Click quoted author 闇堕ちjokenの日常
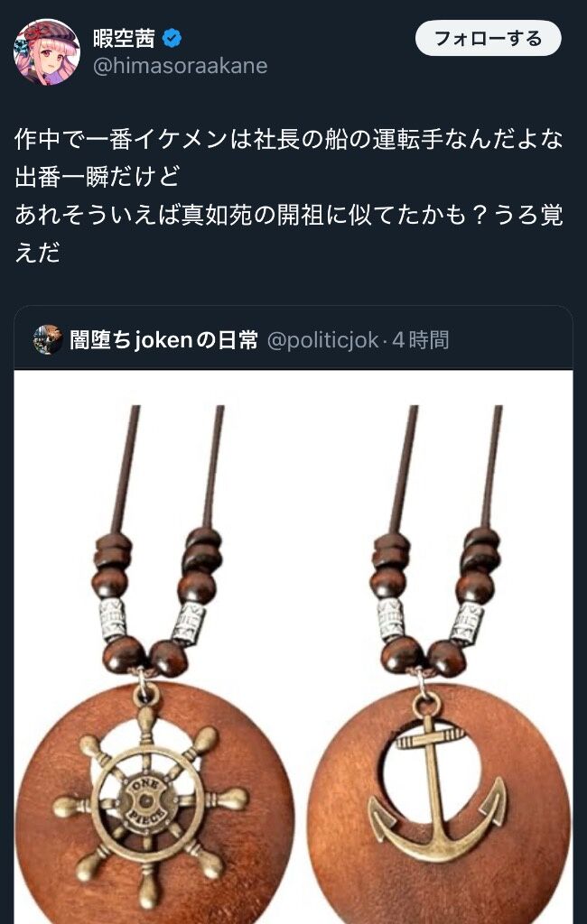This screenshot has width=587, height=924. (164, 340)
